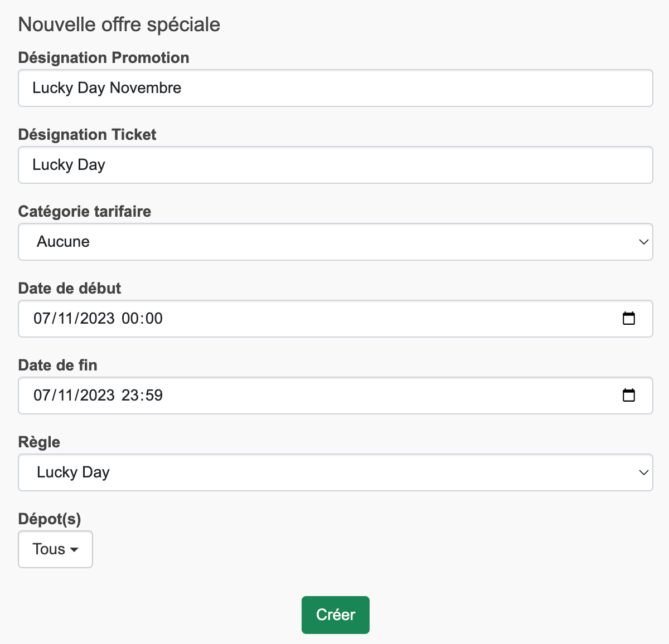Select minutes 59 in Date de fin

tap(153, 396)
